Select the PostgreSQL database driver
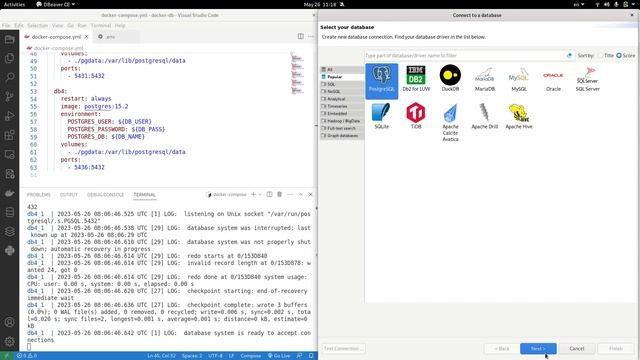Viewport: 640px width, 360px height. tap(382, 81)
